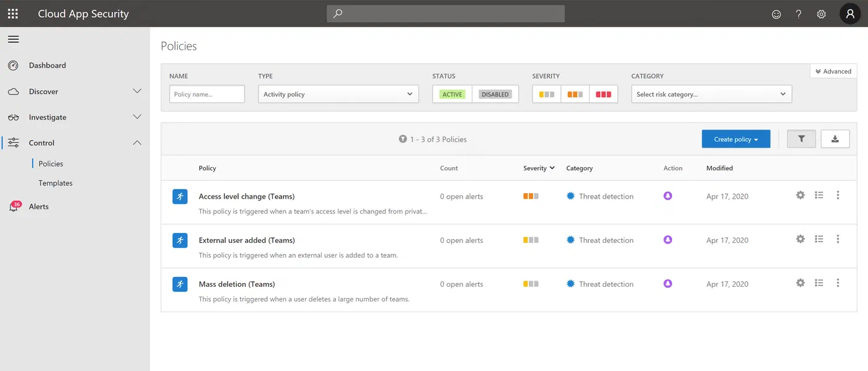This screenshot has width=868, height=371.
Task: Click activity icon for External user added policy
Action: click(x=180, y=240)
